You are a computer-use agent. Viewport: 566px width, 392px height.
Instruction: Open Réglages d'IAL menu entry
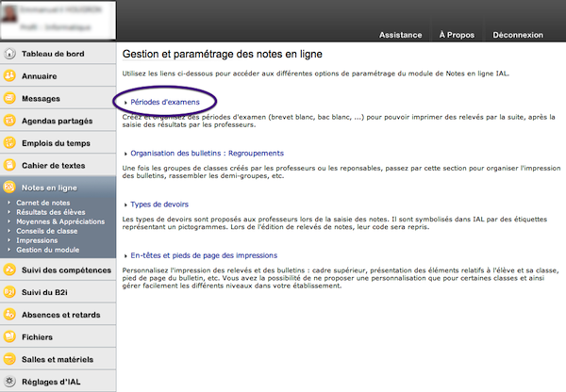tap(50, 382)
